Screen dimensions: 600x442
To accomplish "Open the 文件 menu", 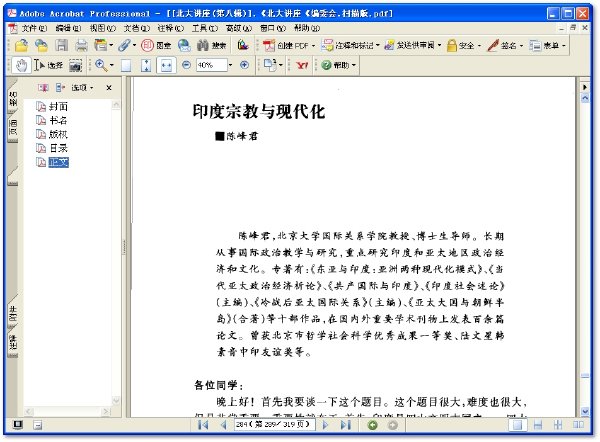I will [33, 28].
